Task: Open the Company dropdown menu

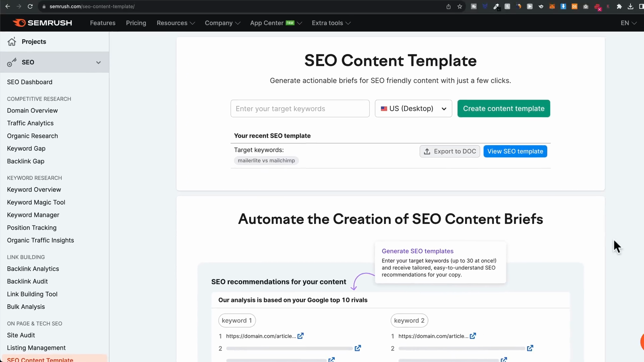Action: point(222,23)
